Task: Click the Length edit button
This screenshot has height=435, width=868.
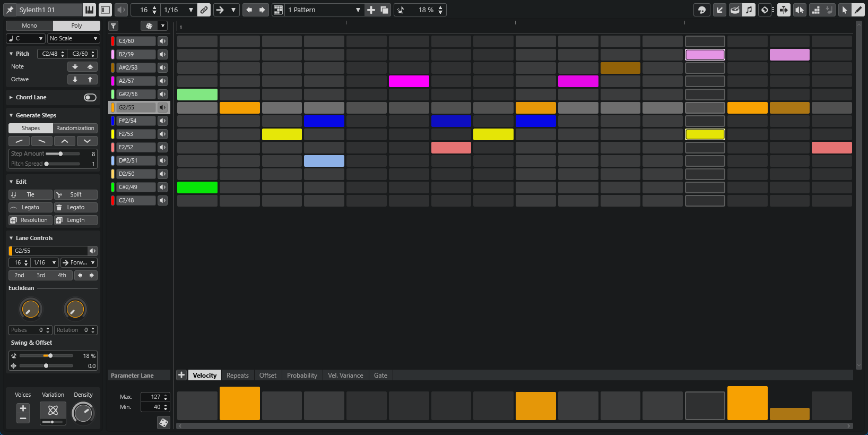Action: (x=76, y=220)
